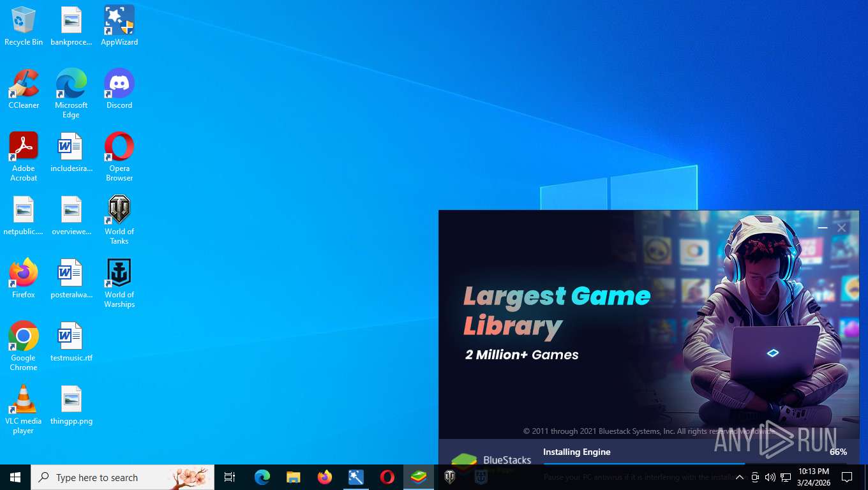Switch to BlueStacks installer taskbar item
Image resolution: width=868 pixels, height=490 pixels.
tap(419, 477)
